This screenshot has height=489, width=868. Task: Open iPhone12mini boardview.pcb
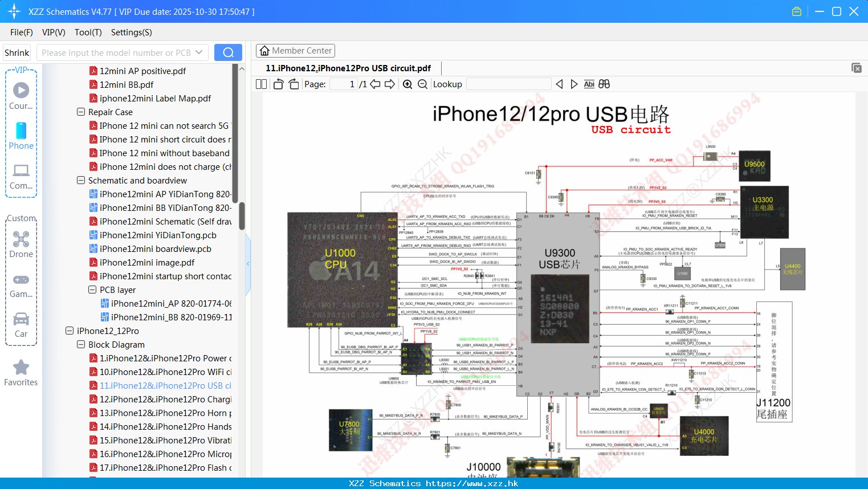[150, 249]
